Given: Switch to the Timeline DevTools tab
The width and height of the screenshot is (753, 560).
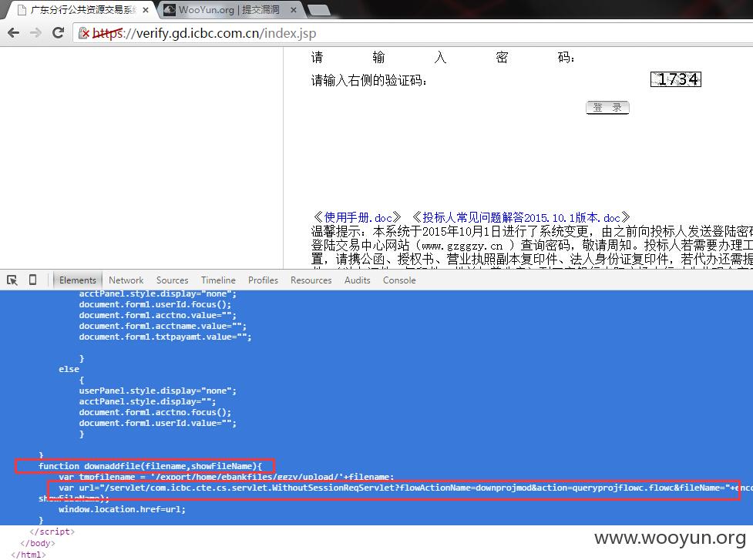Looking at the screenshot, I should pos(218,280).
